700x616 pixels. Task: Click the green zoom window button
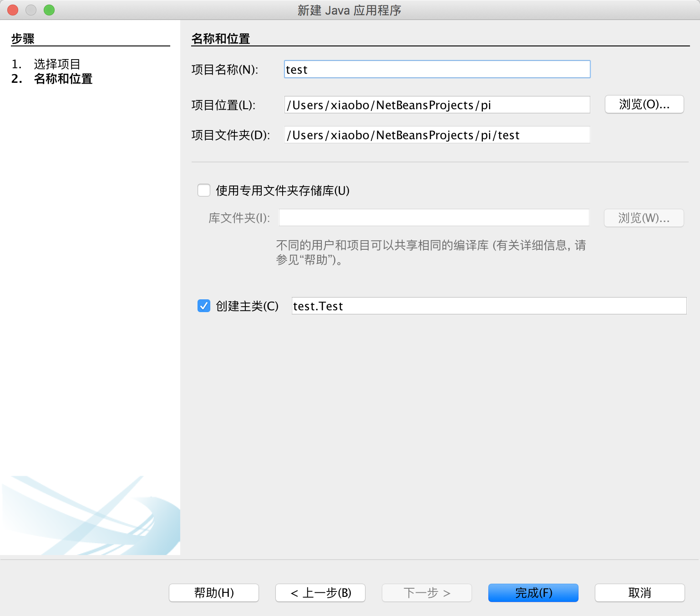tap(49, 10)
